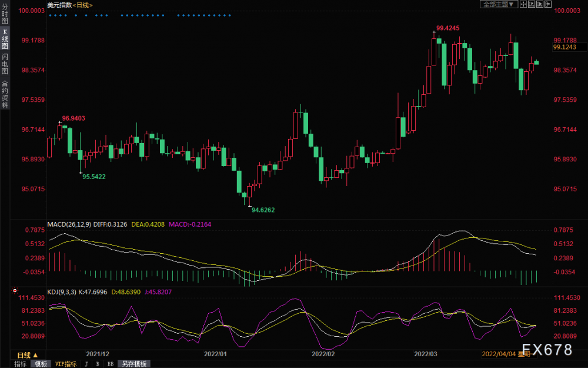Click the 美元指数<日线> chart title
Screen dimensions: 588x368
click(70, 5)
